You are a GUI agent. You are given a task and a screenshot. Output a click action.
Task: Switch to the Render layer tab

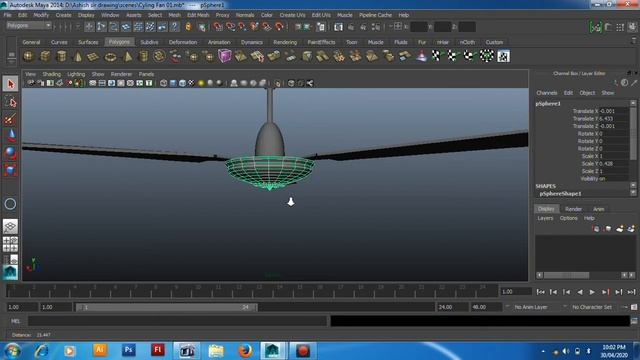pos(573,209)
